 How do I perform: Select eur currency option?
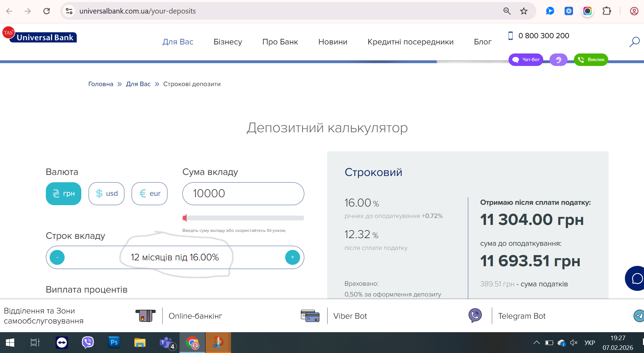(x=149, y=194)
